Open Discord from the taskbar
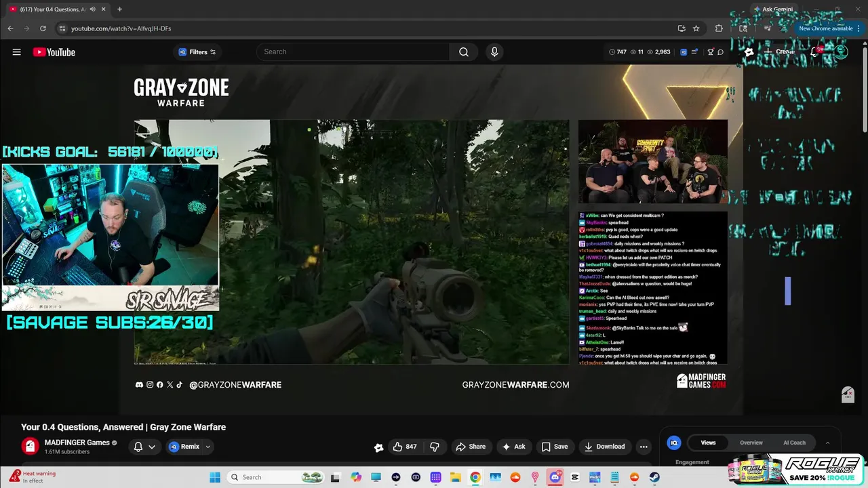868x488 pixels. pyautogui.click(x=555, y=477)
